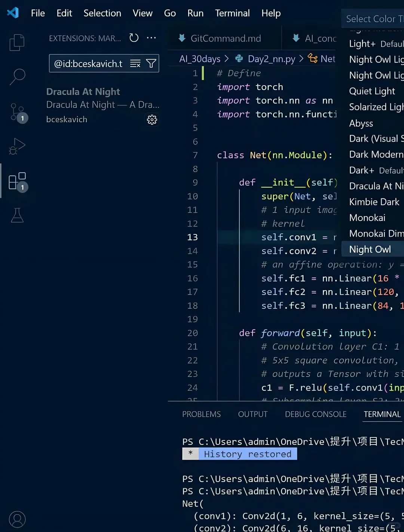The height and width of the screenshot is (532, 404).
Task: Click 'bceskavich' publisher name
Action: [x=67, y=119]
